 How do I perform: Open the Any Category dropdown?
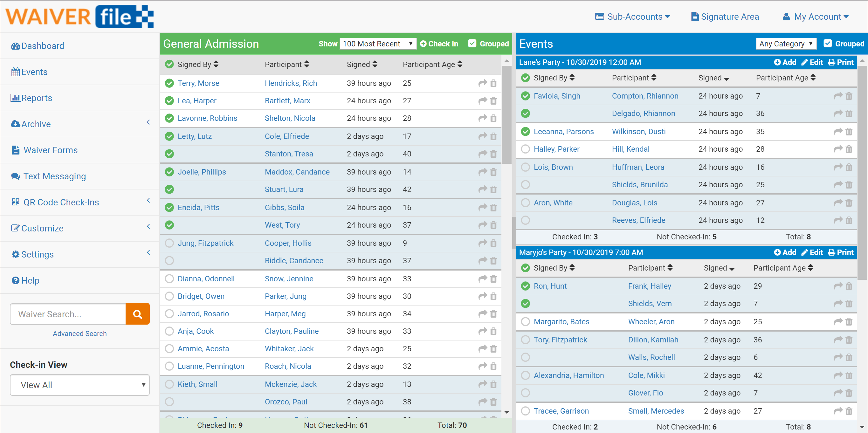pyautogui.click(x=785, y=44)
